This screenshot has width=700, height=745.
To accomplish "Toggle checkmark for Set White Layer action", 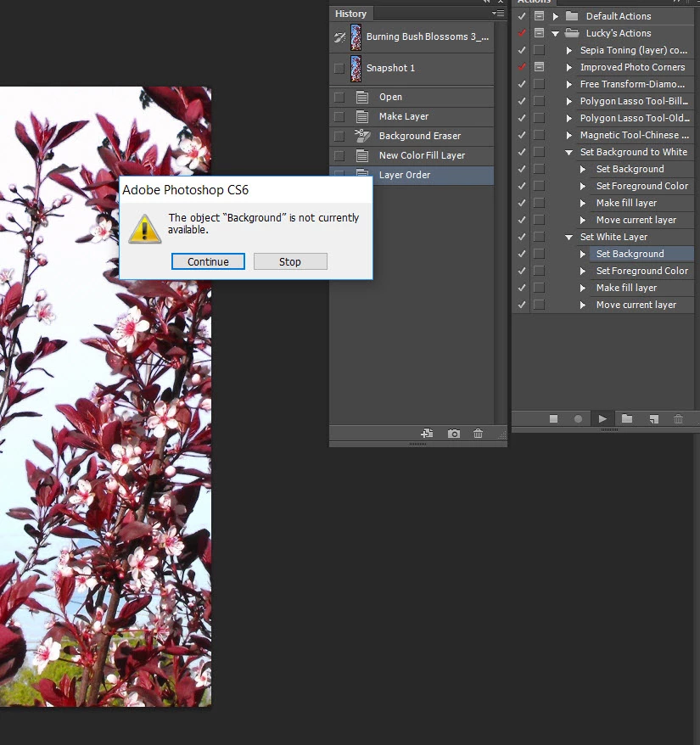I will [522, 237].
